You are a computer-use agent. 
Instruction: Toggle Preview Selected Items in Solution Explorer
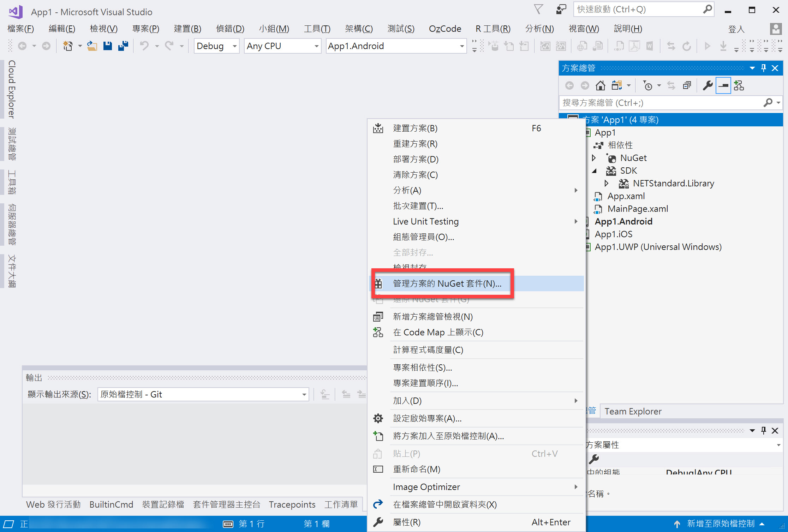pyautogui.click(x=723, y=85)
